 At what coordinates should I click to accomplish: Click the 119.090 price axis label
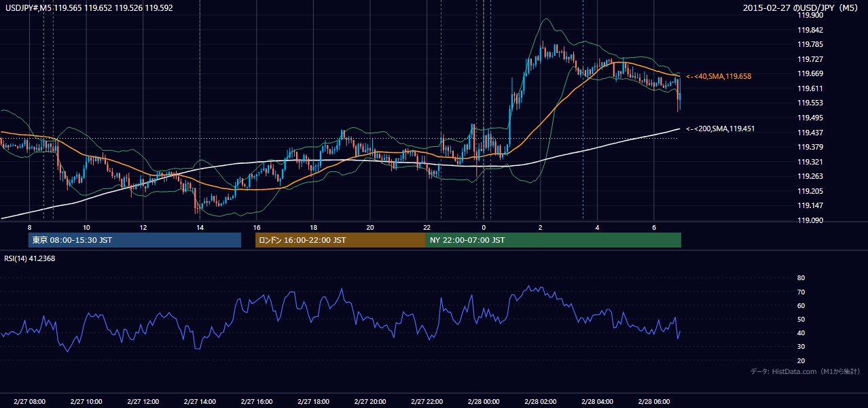[811, 220]
